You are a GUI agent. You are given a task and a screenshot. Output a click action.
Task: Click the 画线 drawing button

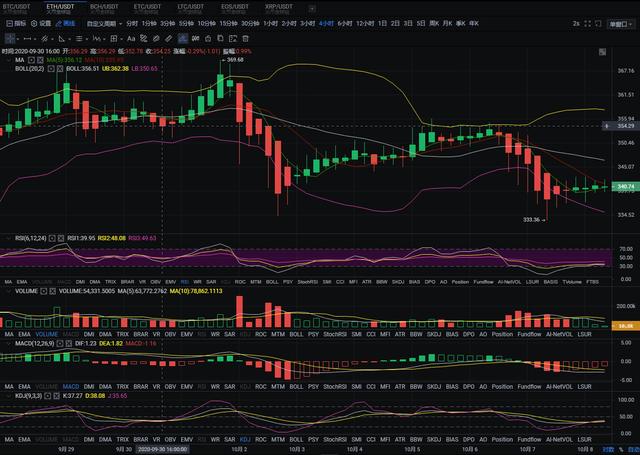click(x=66, y=24)
